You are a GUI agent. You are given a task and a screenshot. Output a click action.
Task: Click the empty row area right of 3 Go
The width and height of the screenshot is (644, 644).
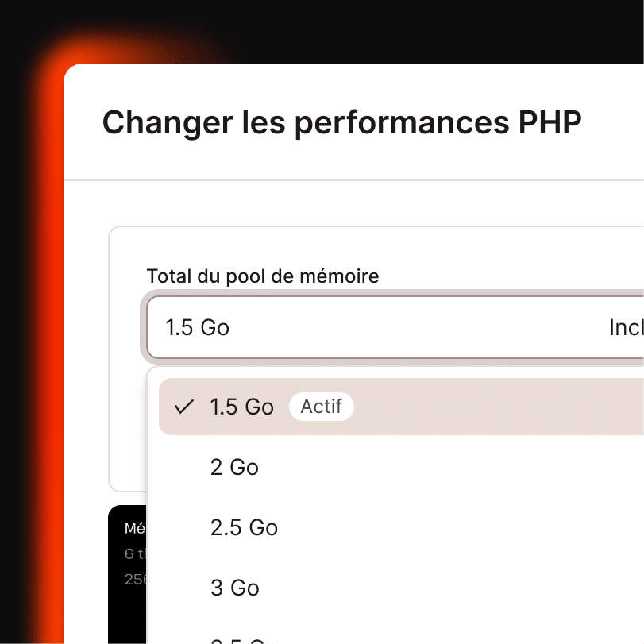[476, 588]
